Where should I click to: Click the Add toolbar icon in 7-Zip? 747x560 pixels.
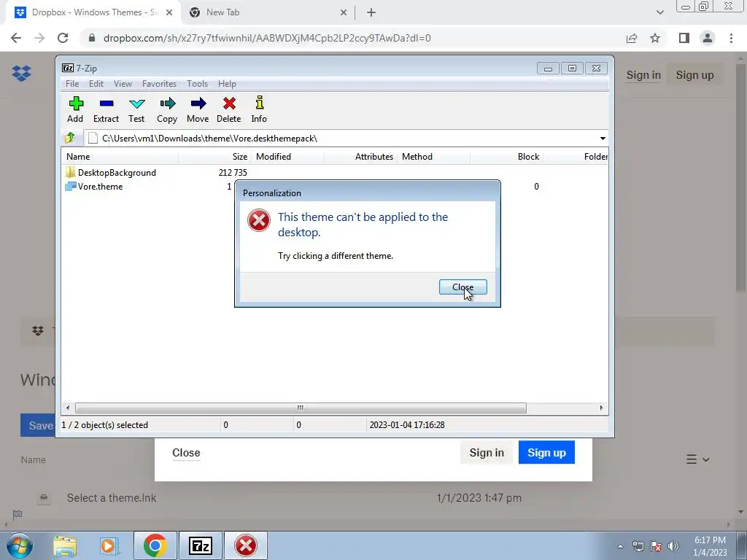tap(75, 109)
